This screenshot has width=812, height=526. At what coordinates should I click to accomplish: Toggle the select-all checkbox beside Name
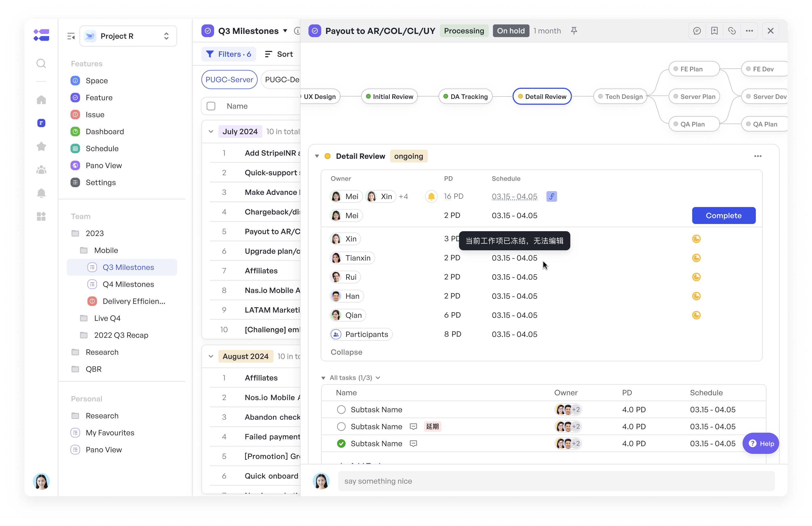(x=211, y=106)
